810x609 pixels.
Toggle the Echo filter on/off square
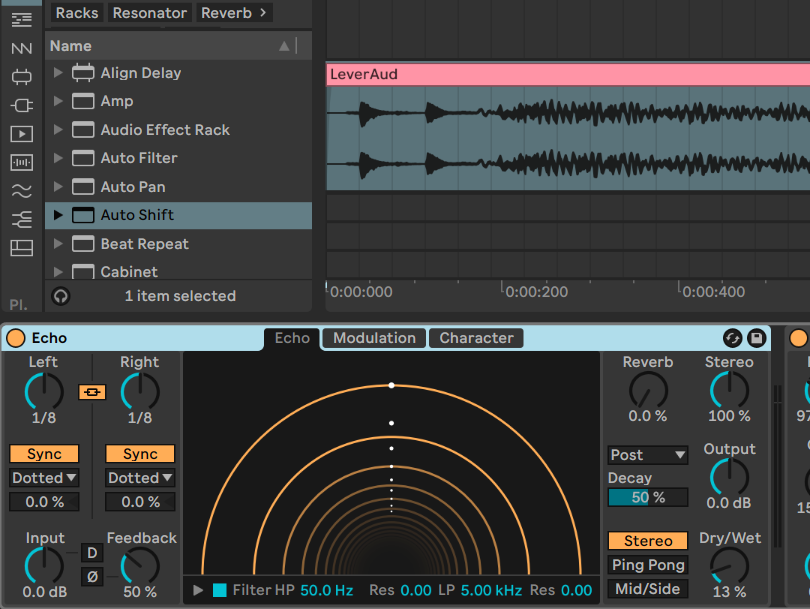pyautogui.click(x=220, y=590)
